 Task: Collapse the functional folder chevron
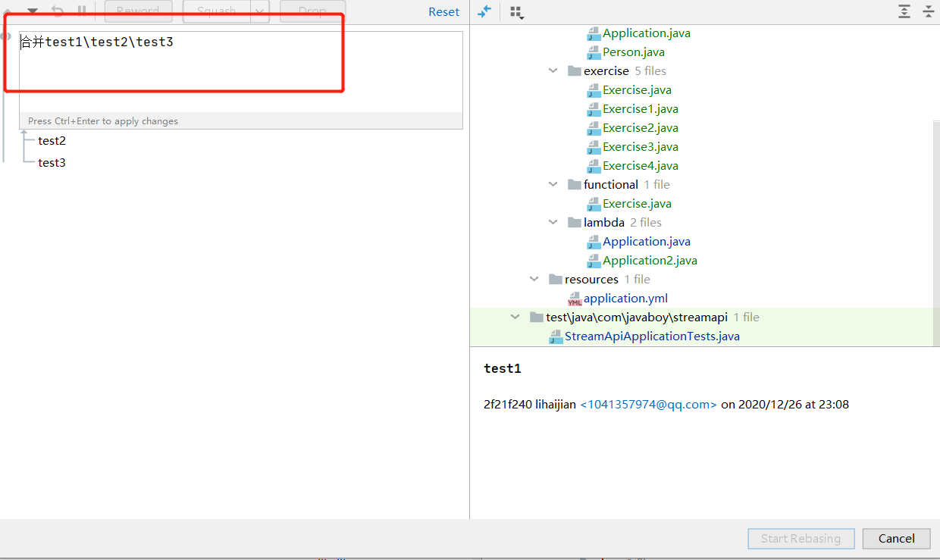[553, 184]
